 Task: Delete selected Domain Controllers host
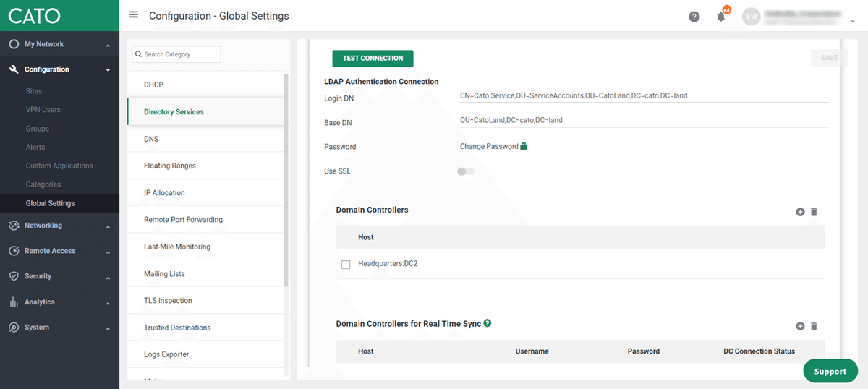[814, 212]
